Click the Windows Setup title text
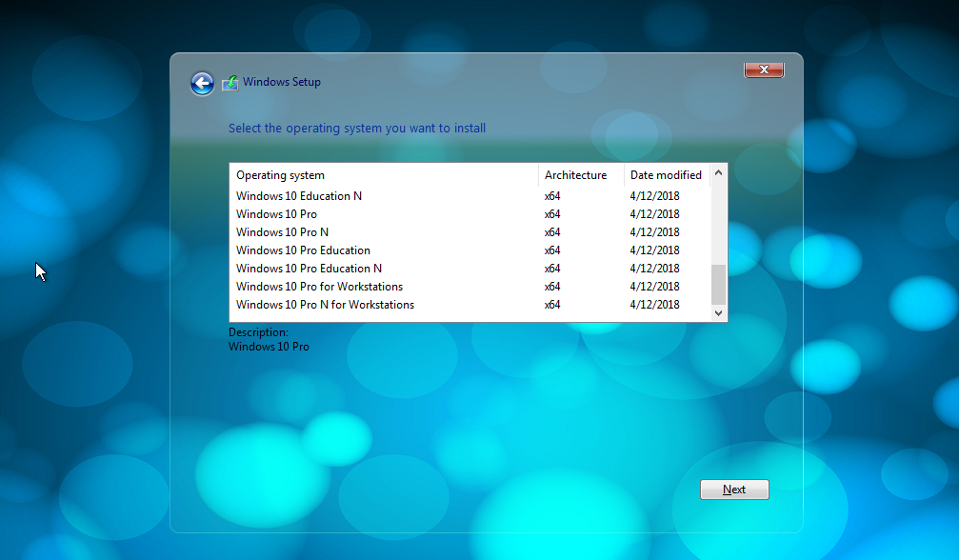 (282, 82)
